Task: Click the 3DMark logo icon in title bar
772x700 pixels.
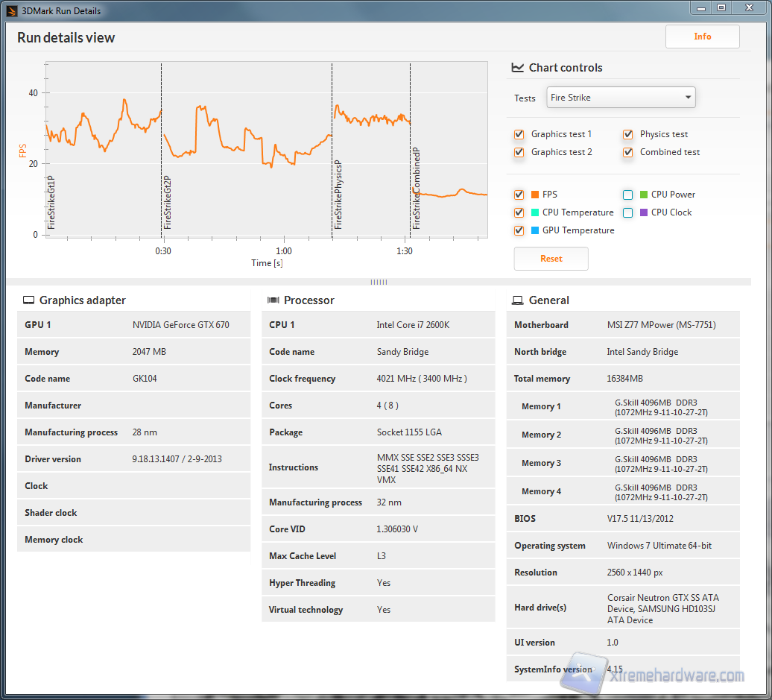Action: 10,10
